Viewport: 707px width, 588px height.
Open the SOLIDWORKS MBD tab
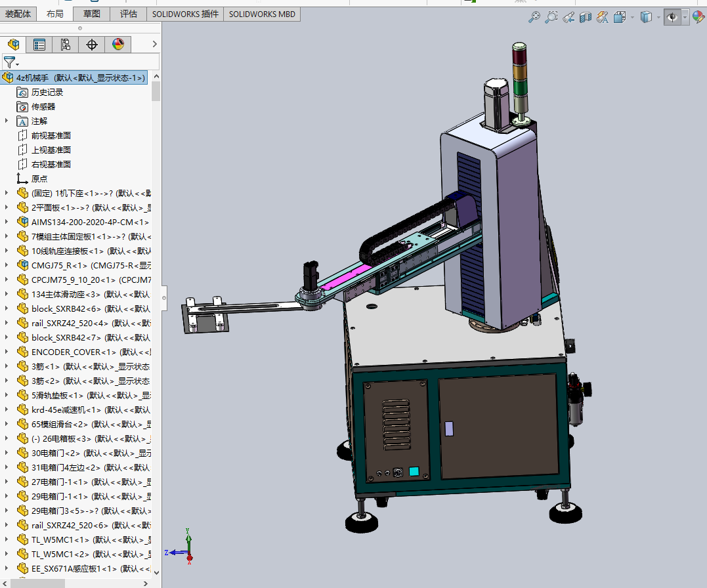tap(262, 14)
